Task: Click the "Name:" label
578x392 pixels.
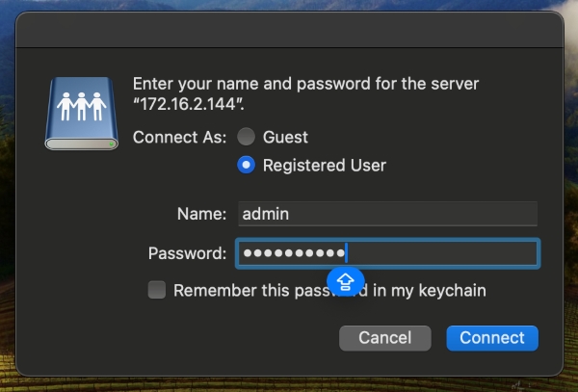Action: (x=201, y=214)
